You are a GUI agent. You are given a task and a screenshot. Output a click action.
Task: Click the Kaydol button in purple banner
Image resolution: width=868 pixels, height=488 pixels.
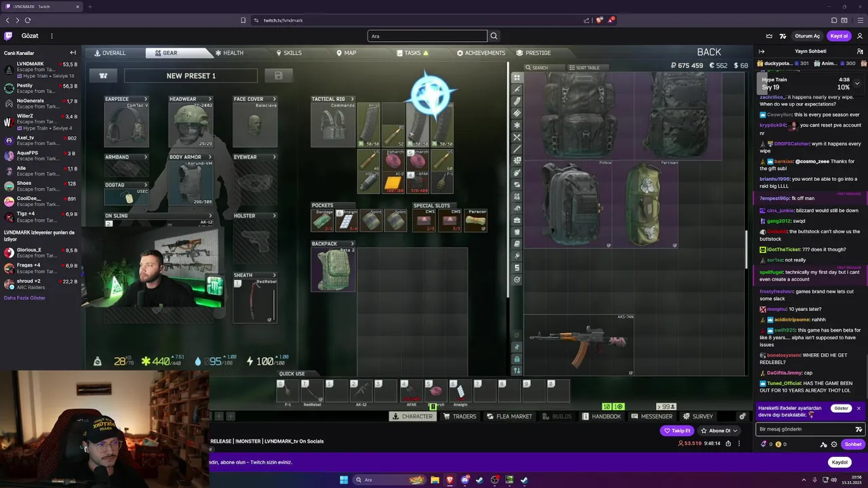(840, 462)
